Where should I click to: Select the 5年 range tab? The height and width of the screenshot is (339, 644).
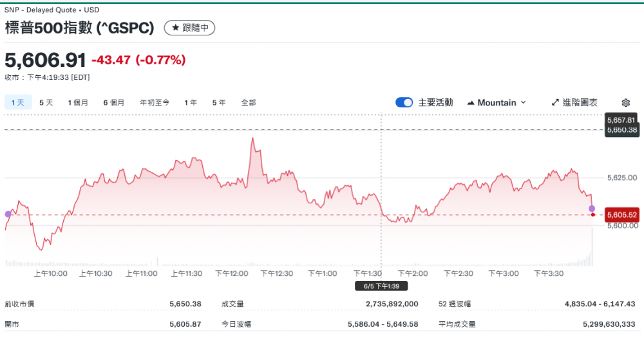(219, 102)
